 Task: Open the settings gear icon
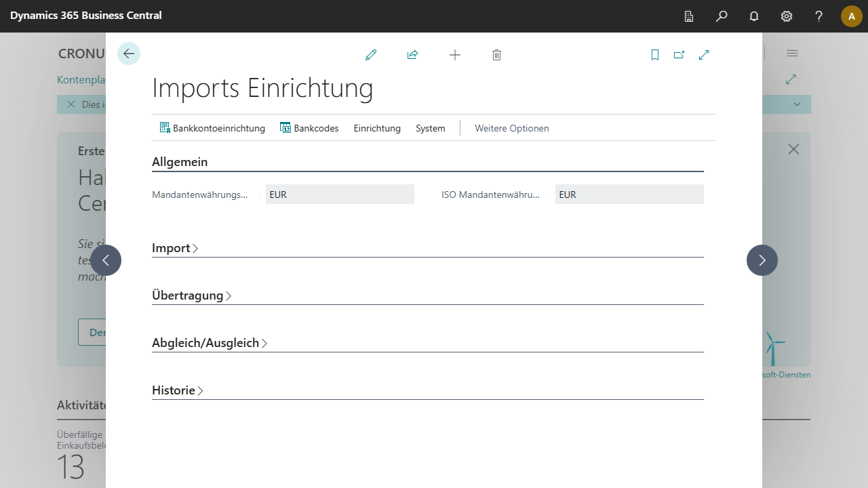pyautogui.click(x=787, y=16)
